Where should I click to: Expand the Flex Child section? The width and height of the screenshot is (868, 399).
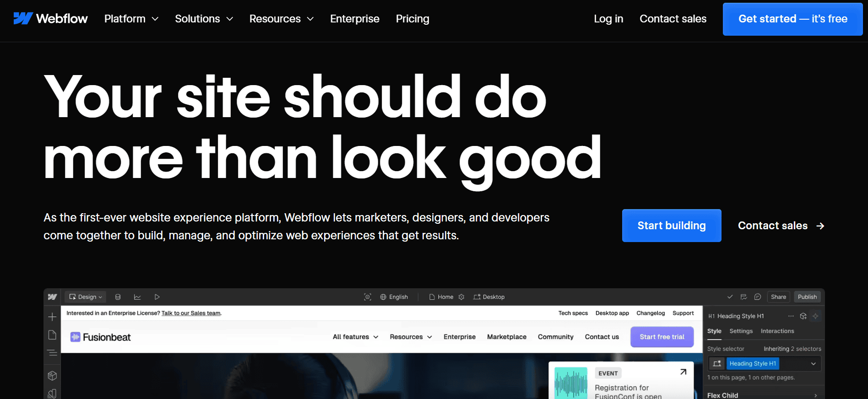point(762,395)
